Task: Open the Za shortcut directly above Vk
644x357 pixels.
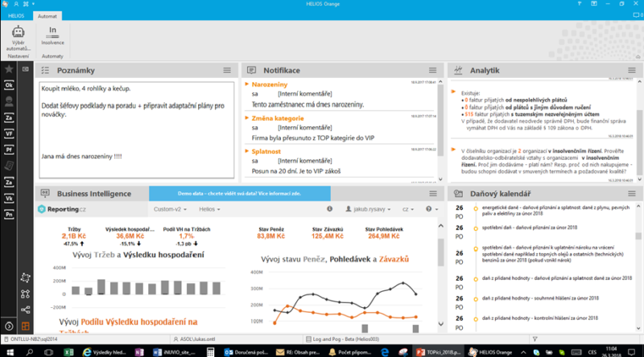Action: [9, 182]
